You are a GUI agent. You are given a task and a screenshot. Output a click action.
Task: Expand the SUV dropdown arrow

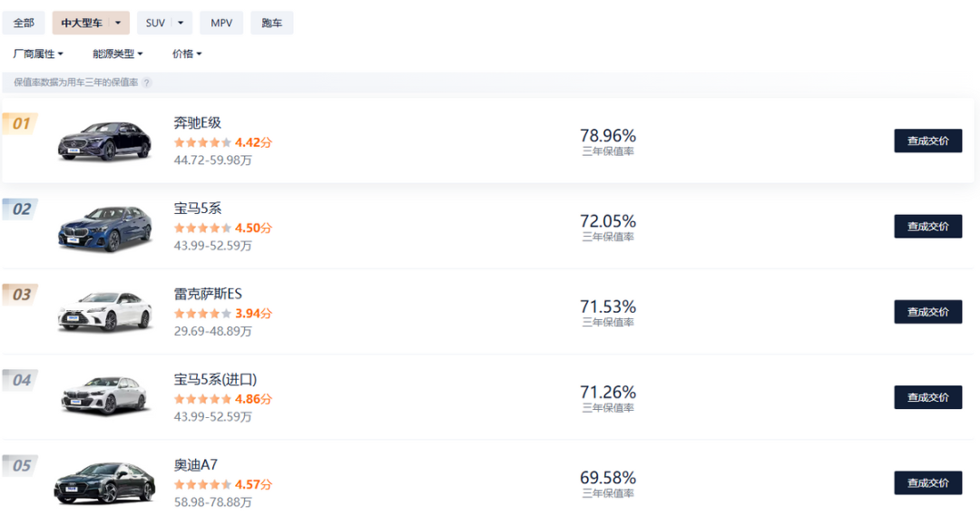[x=181, y=23]
